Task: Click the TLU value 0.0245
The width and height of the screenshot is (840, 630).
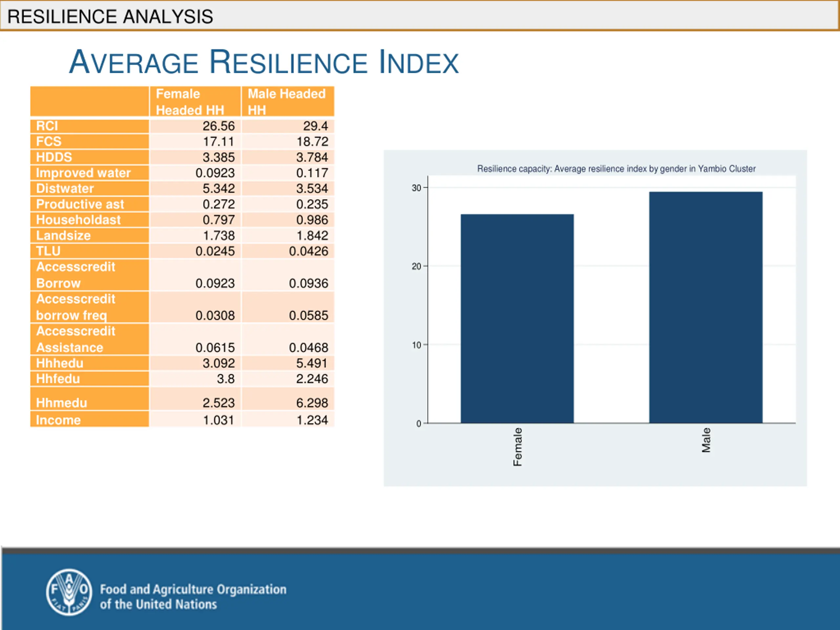Action: point(215,251)
